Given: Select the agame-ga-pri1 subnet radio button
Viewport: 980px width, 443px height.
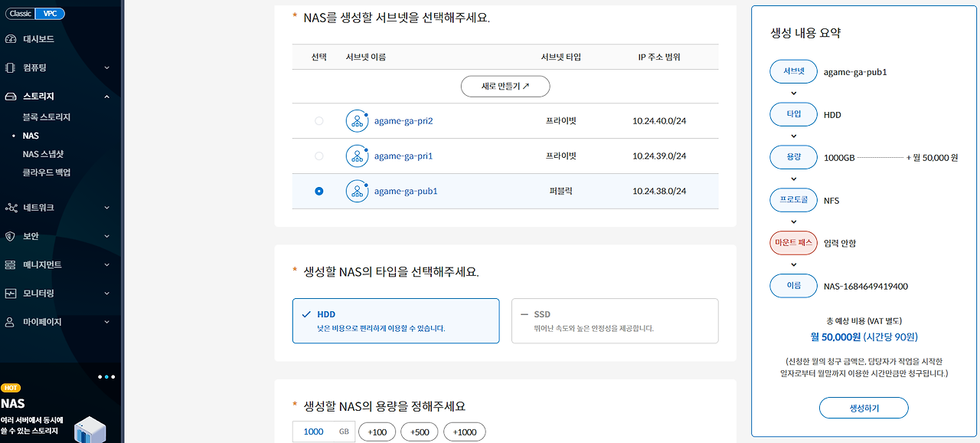Looking at the screenshot, I should [319, 156].
